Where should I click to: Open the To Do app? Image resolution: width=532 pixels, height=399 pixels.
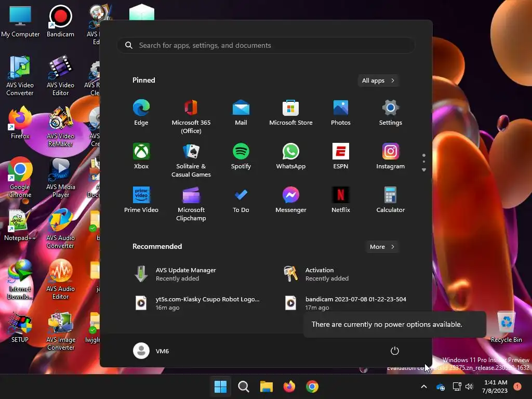(241, 200)
